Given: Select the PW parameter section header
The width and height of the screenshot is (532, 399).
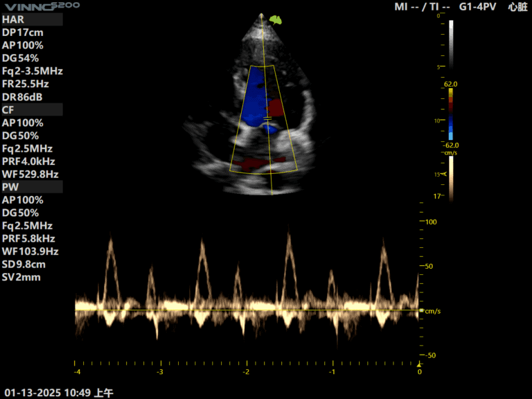Looking at the screenshot, I should (x=32, y=187).
